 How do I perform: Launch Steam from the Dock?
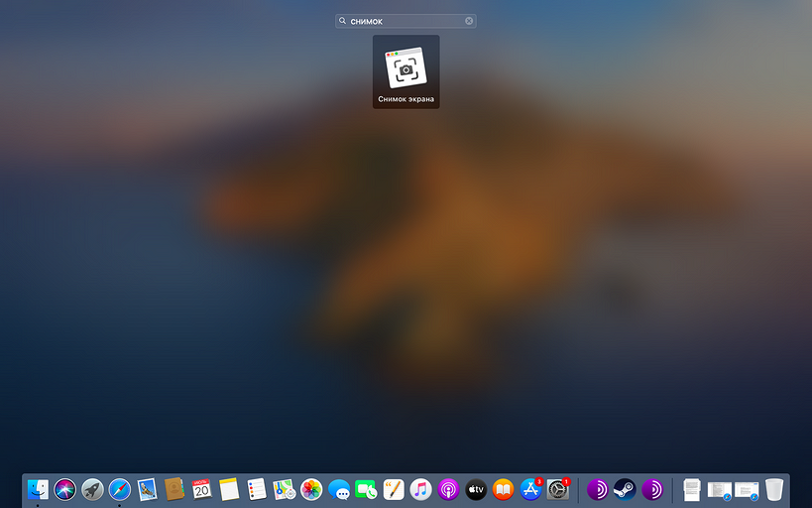point(625,489)
